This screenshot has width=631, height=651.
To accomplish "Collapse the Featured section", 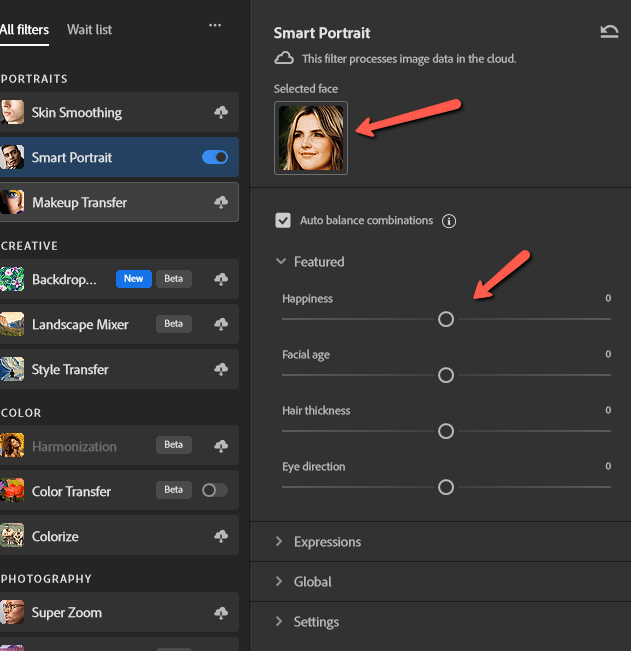I will click(x=318, y=262).
